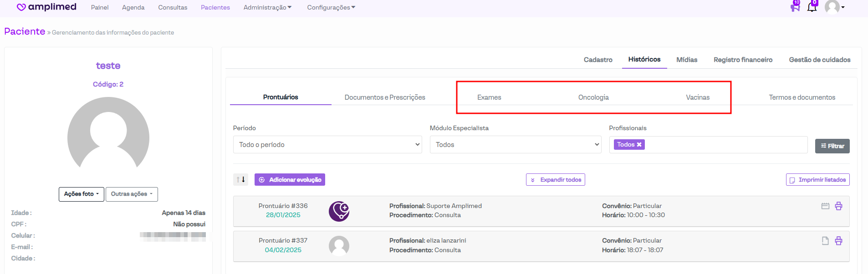Expand the Administração menu
The width and height of the screenshot is (868, 274).
tap(267, 8)
